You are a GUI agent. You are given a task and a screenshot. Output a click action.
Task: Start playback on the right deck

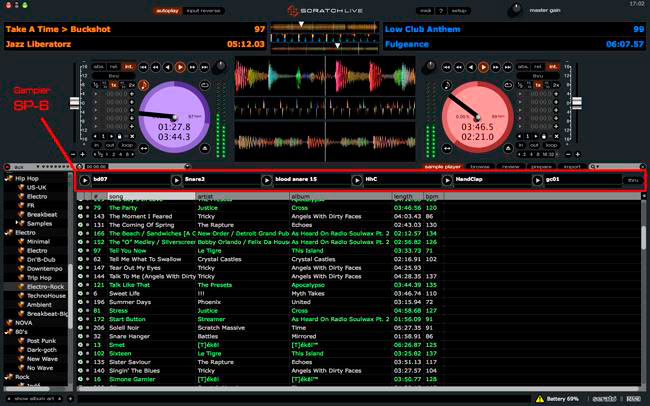coord(483,67)
